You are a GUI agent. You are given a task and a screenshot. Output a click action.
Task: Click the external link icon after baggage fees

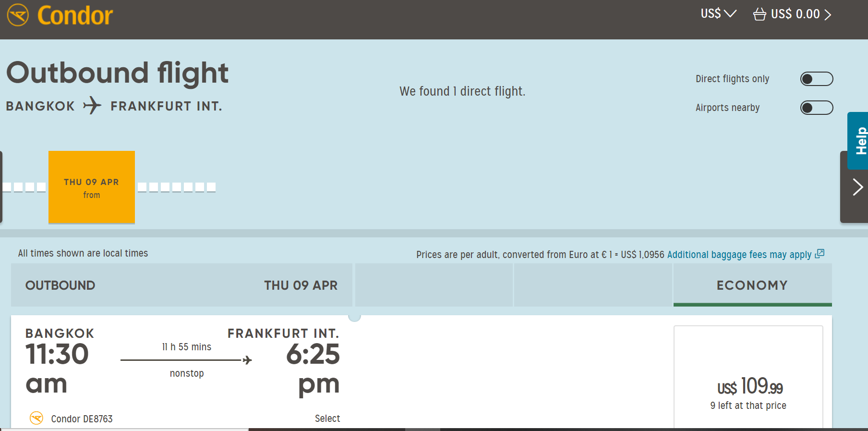coord(820,253)
